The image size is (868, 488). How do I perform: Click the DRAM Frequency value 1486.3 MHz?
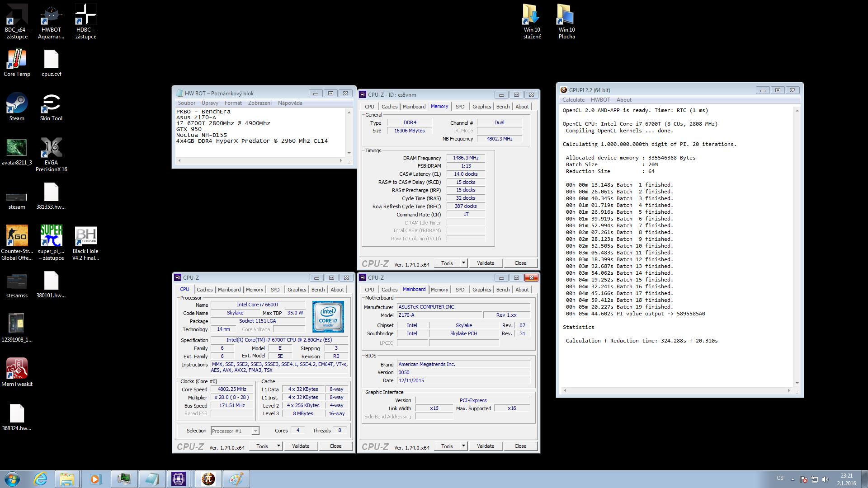(466, 158)
